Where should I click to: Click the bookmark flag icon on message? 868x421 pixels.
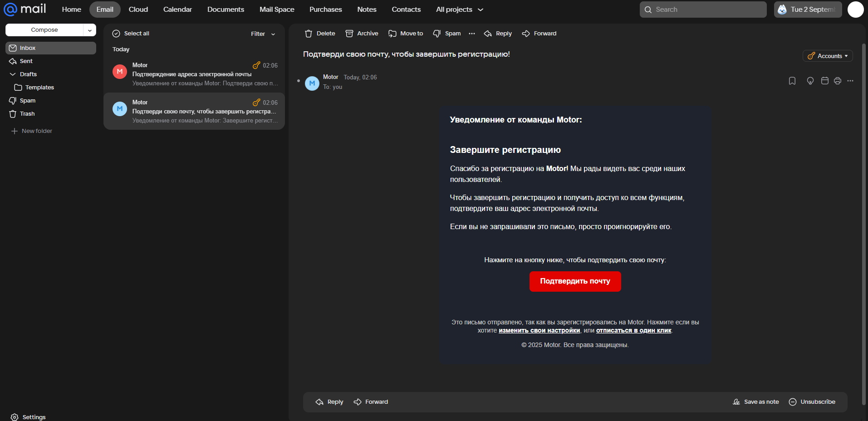(792, 81)
